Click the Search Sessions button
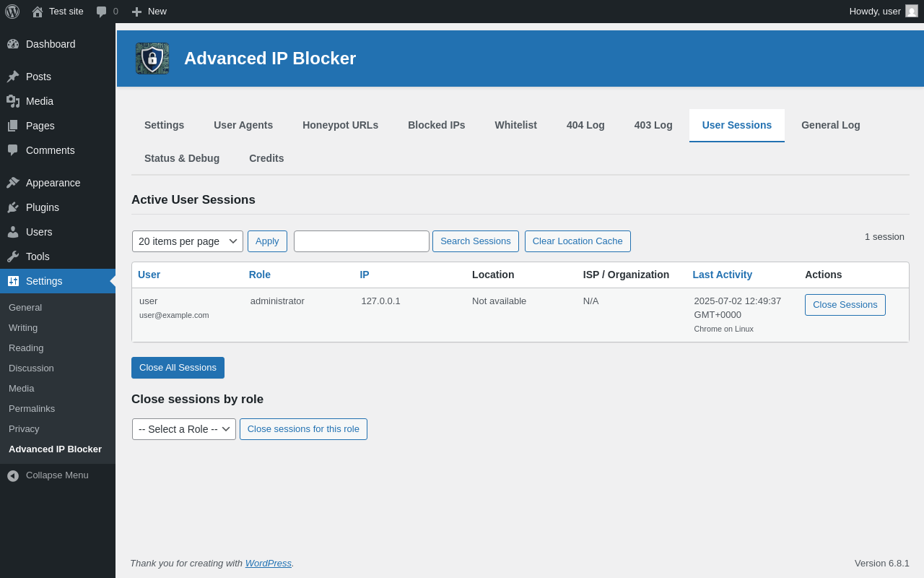This screenshot has height=578, width=924. point(476,241)
